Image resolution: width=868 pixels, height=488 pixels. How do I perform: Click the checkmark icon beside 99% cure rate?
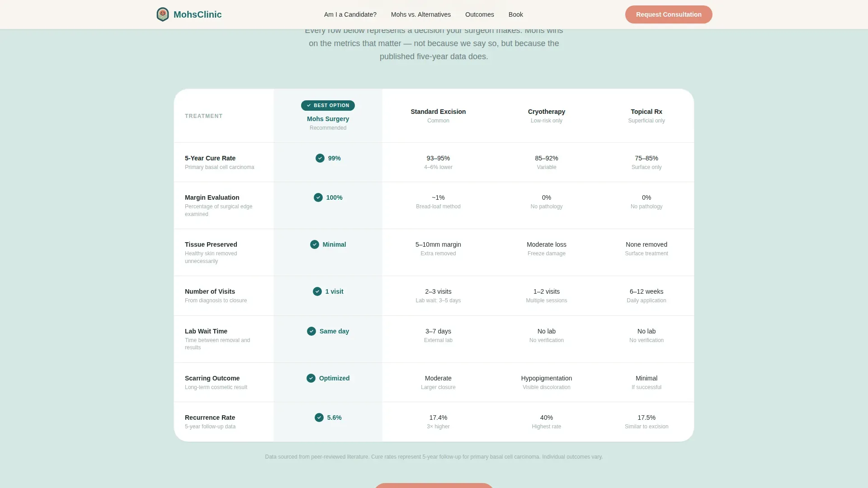(x=320, y=158)
